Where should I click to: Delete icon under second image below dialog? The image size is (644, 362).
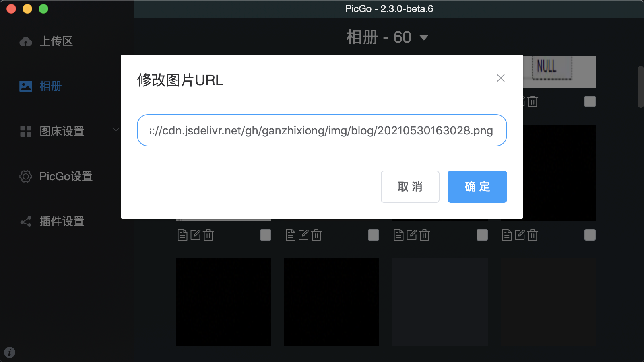click(316, 235)
